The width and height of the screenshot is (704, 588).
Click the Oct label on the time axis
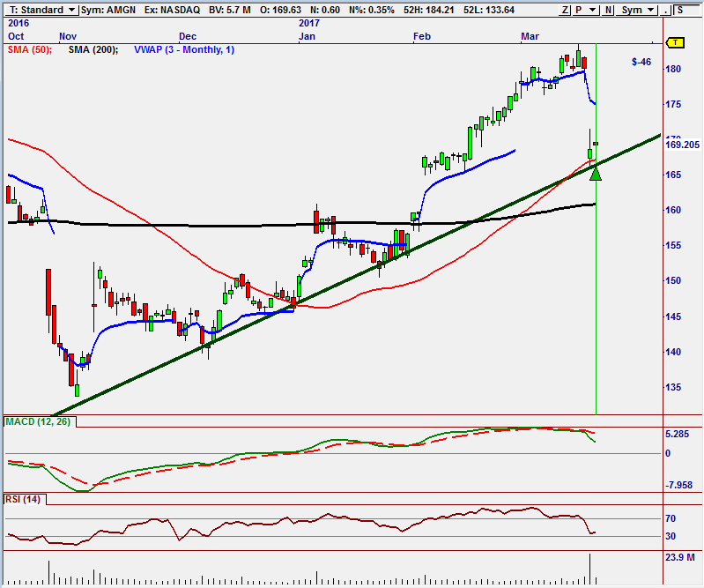[16, 36]
